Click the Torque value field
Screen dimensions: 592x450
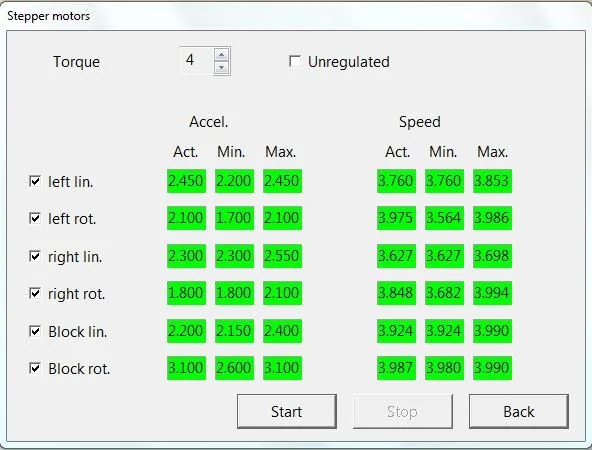pos(197,60)
